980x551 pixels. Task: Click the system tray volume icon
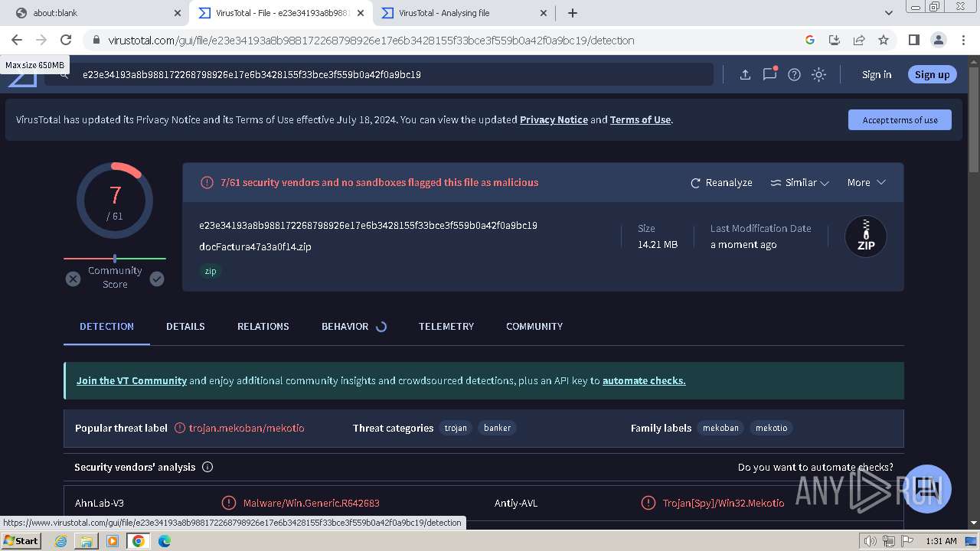(x=870, y=541)
